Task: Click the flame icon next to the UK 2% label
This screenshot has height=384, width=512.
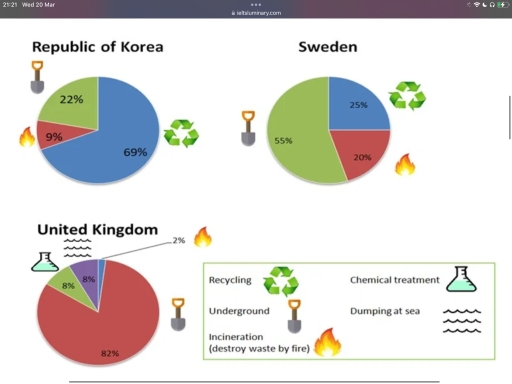Action: pos(203,237)
